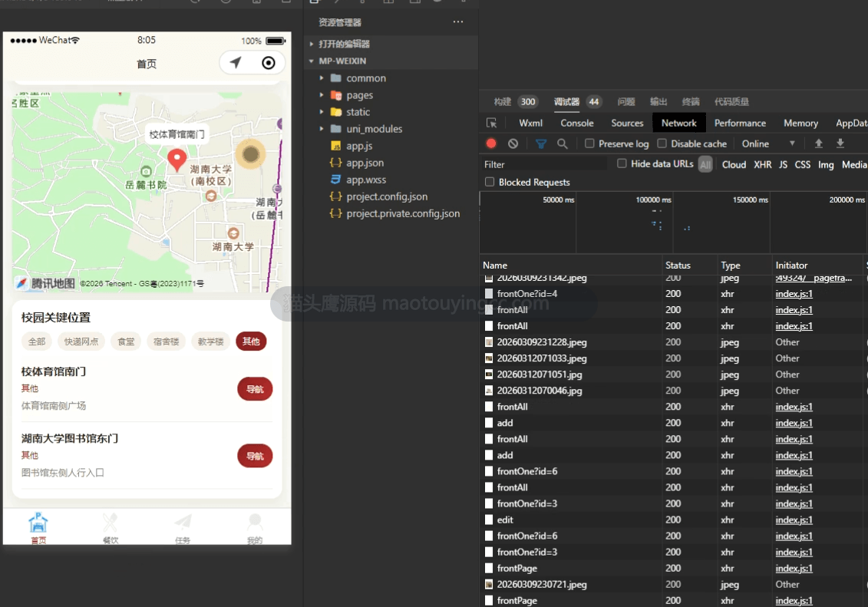Enable the Preserve log checkbox

589,144
